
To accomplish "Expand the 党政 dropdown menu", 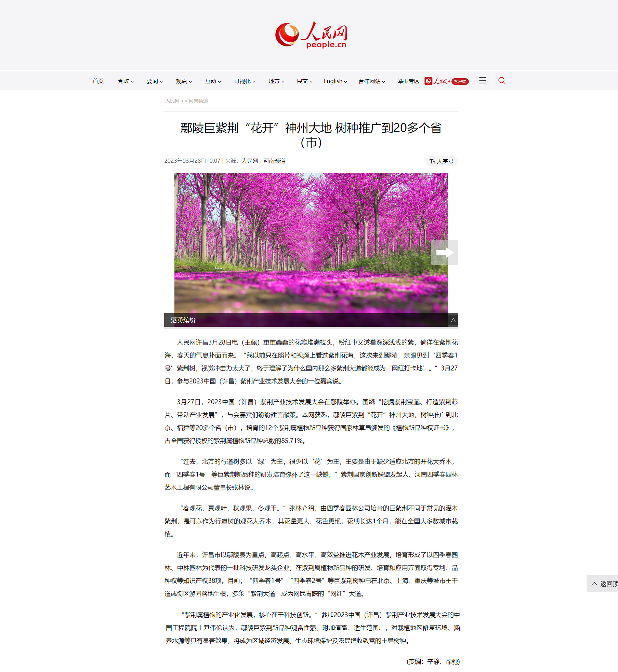I will 126,81.
